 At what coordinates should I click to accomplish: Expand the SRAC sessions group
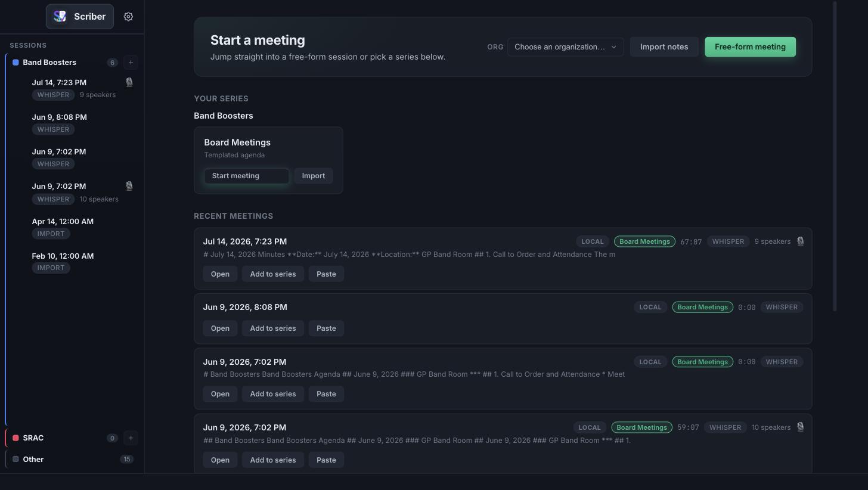[x=33, y=438]
